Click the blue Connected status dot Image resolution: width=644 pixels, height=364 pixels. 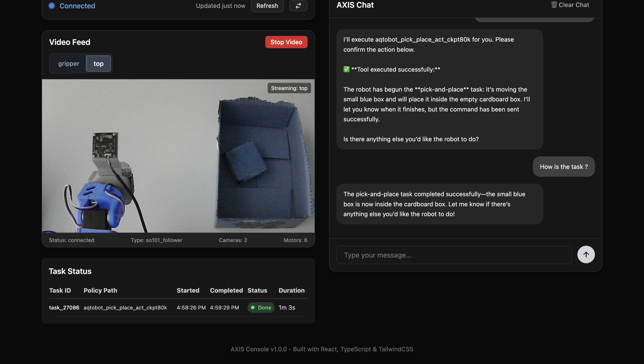[52, 6]
